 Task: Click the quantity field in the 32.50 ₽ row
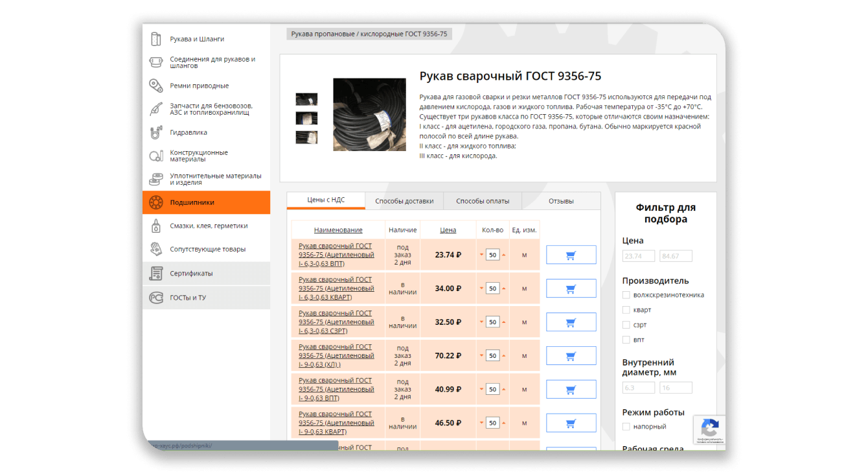tap(492, 322)
